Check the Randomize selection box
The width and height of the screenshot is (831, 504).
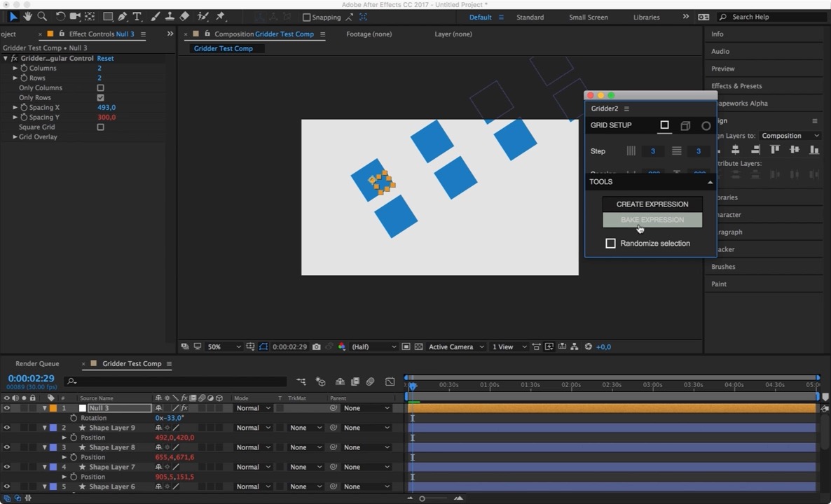coord(610,244)
